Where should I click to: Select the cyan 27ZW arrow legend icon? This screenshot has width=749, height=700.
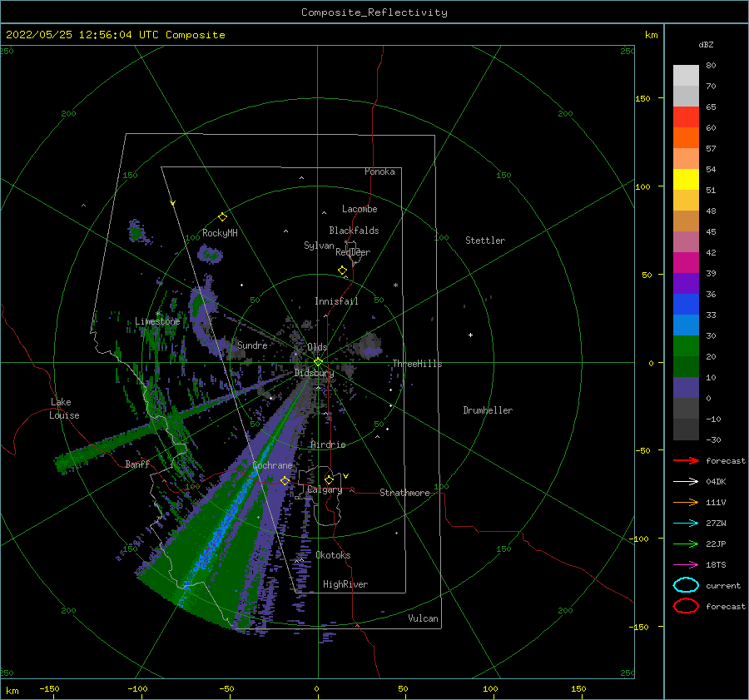(x=686, y=524)
